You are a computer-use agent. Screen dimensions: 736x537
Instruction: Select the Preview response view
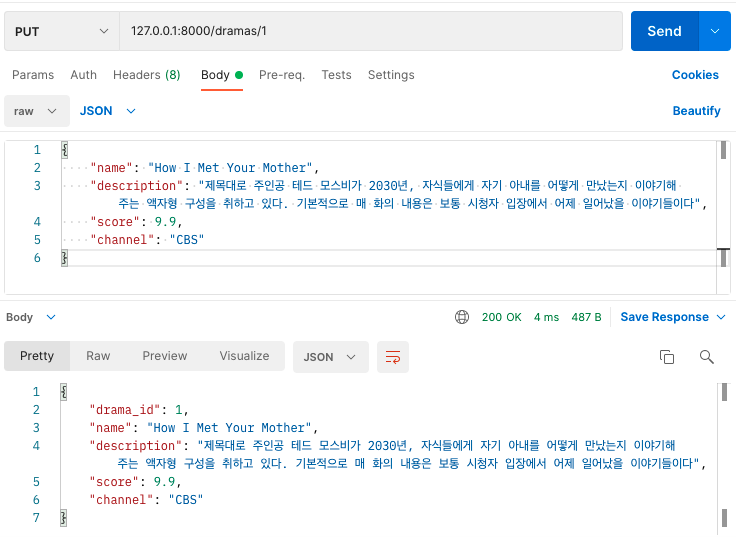click(165, 356)
